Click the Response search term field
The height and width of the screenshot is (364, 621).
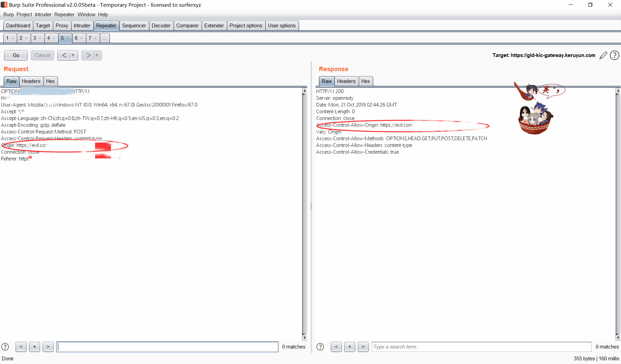(481, 347)
